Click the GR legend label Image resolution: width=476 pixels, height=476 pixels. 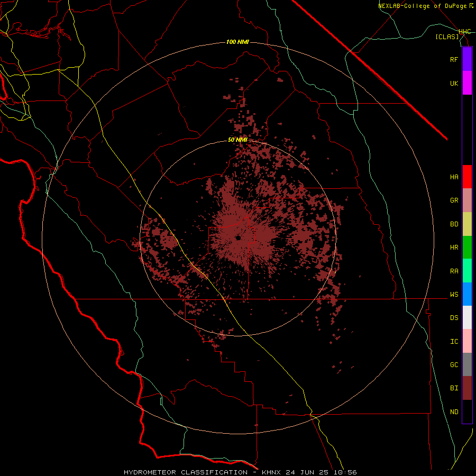tap(454, 200)
